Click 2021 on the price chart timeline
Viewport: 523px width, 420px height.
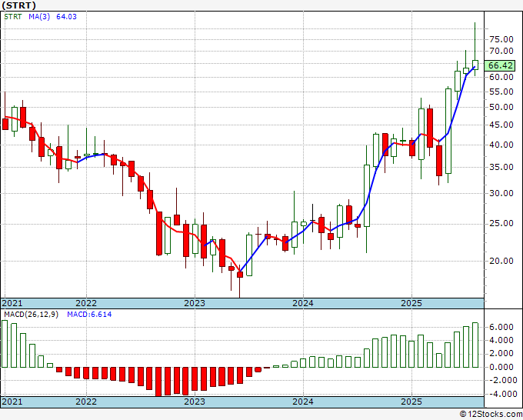click(x=12, y=303)
